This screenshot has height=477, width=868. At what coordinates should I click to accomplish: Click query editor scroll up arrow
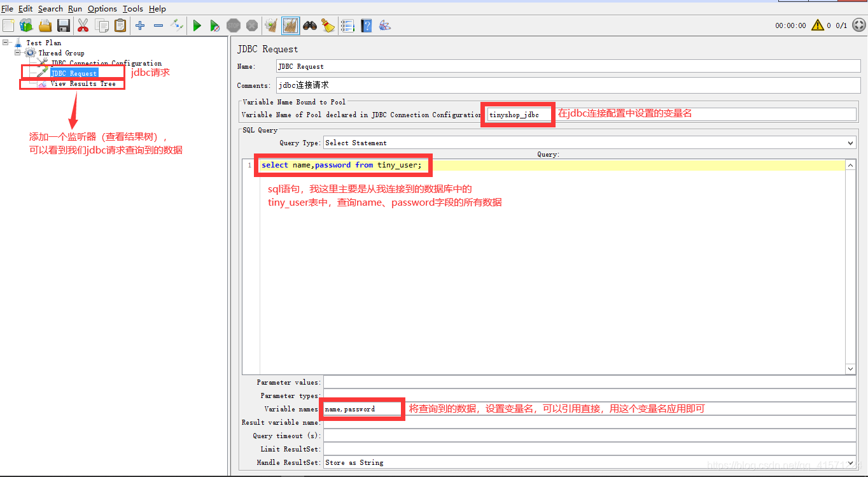pyautogui.click(x=851, y=165)
